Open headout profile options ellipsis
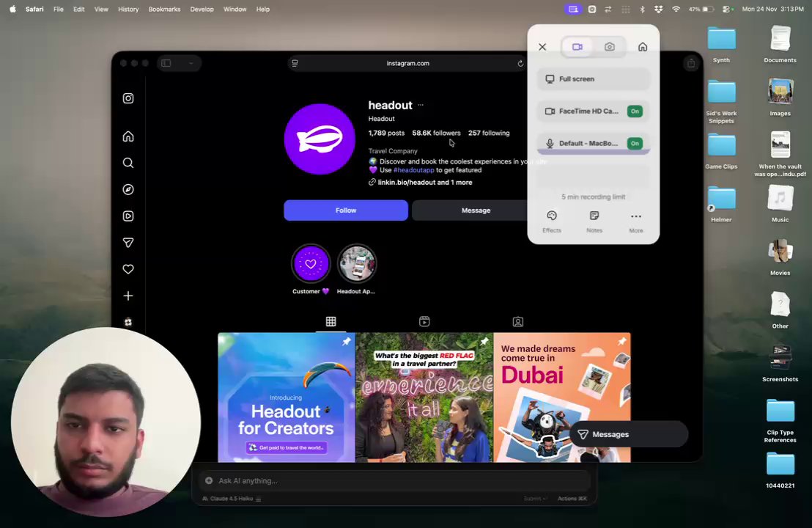Viewport: 812px width, 528px height. click(421, 105)
